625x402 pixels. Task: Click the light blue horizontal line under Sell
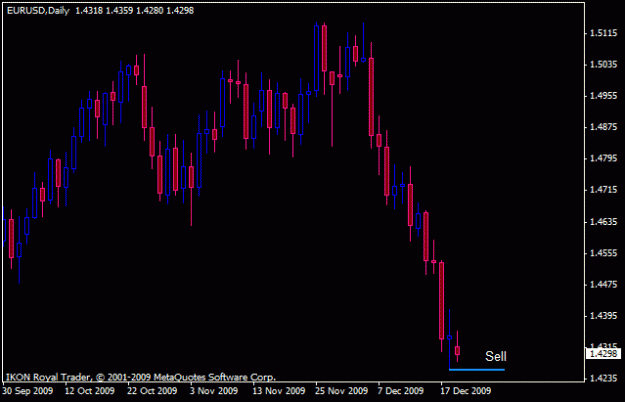(x=477, y=370)
